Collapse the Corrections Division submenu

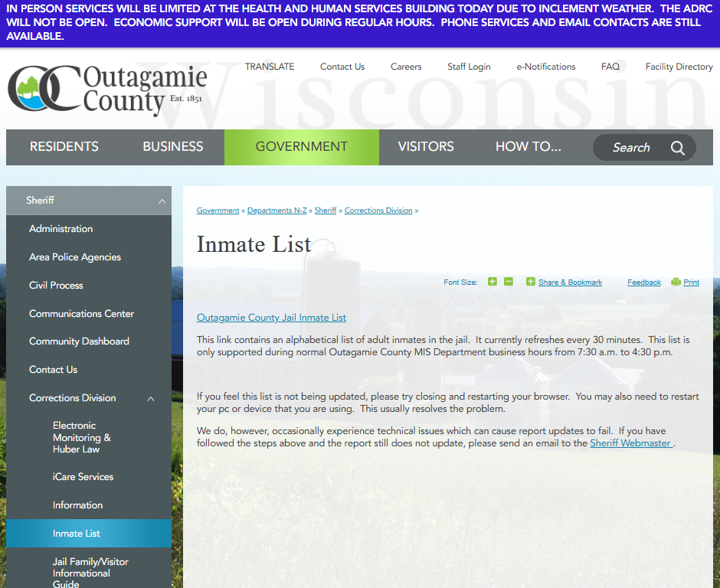point(151,399)
